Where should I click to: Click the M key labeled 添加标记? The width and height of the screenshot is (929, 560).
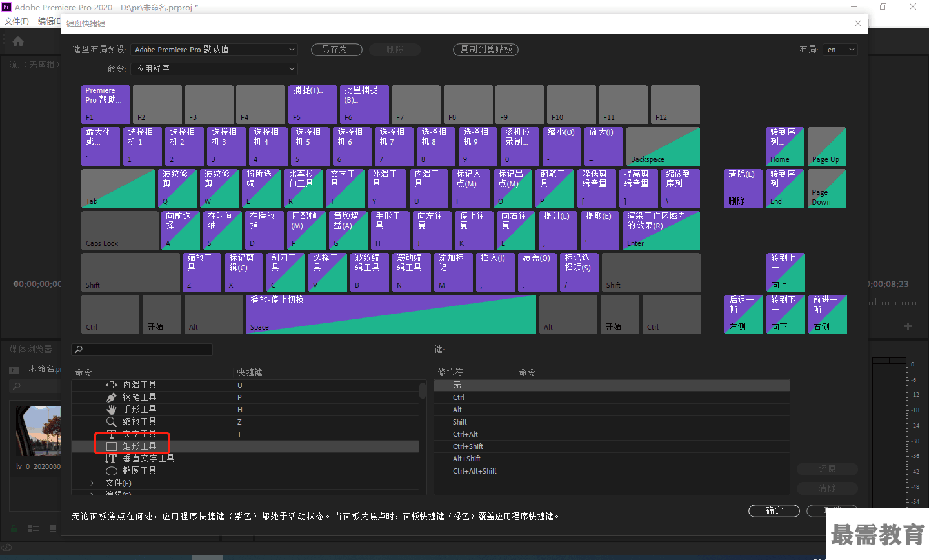coord(454,272)
